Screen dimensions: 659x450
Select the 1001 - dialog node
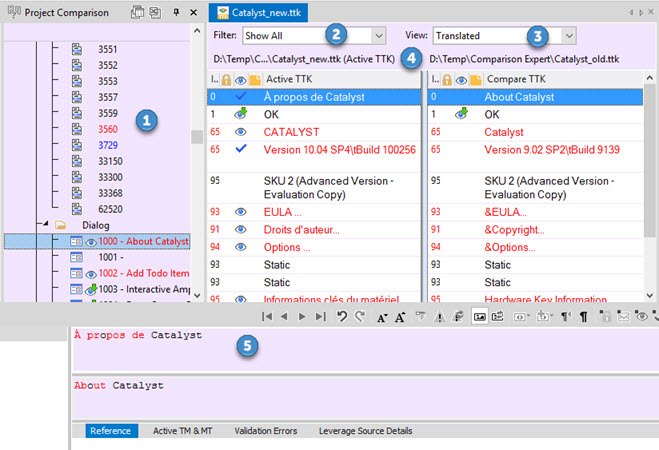pyautogui.click(x=111, y=257)
